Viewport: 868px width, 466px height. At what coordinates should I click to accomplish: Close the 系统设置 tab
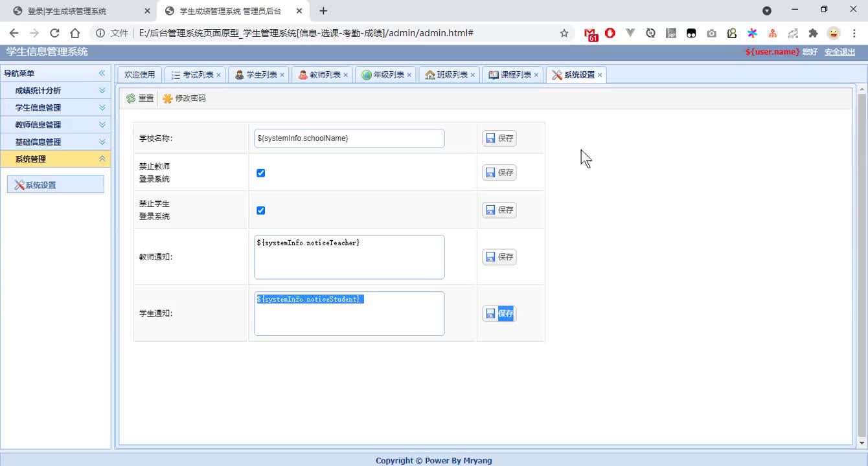(600, 75)
